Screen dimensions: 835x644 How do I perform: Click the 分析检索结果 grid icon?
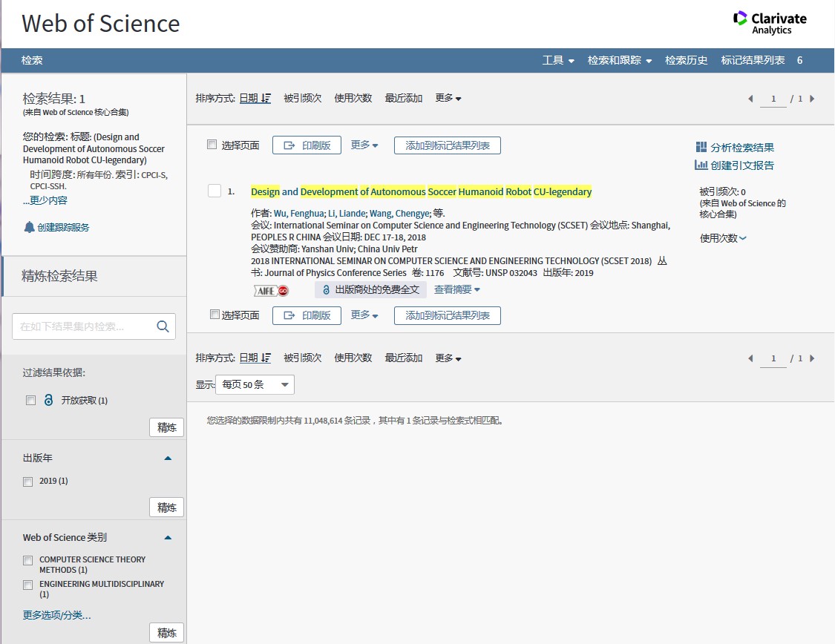point(701,147)
